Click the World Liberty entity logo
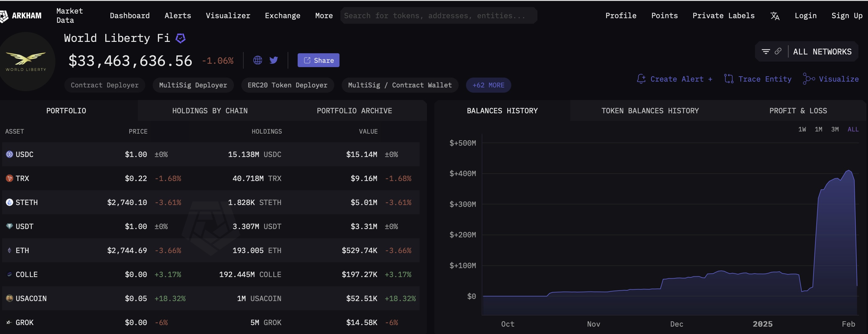 click(26, 62)
